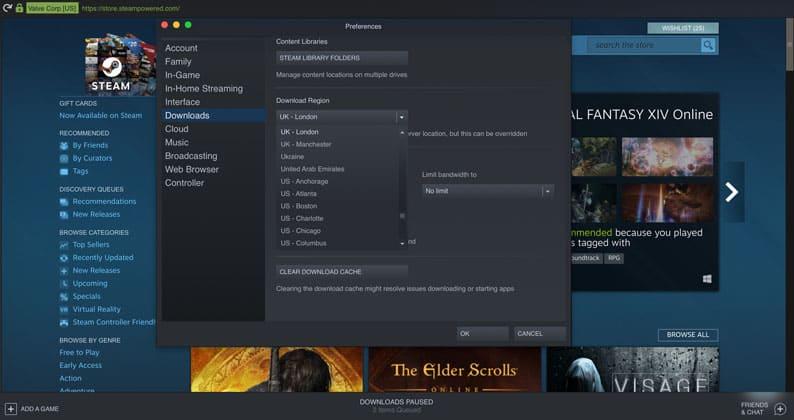794x420 pixels.
Task: Open the Cloud preferences section
Action: pyautogui.click(x=177, y=129)
